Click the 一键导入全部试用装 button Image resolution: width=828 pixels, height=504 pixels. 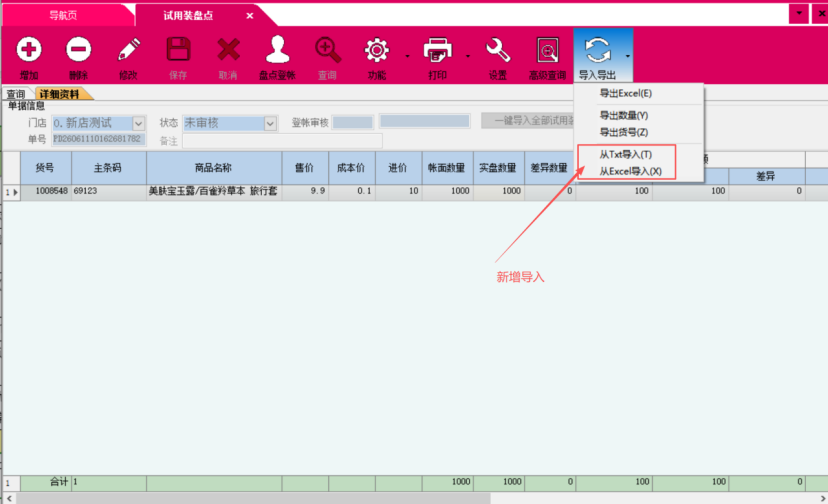[528, 121]
